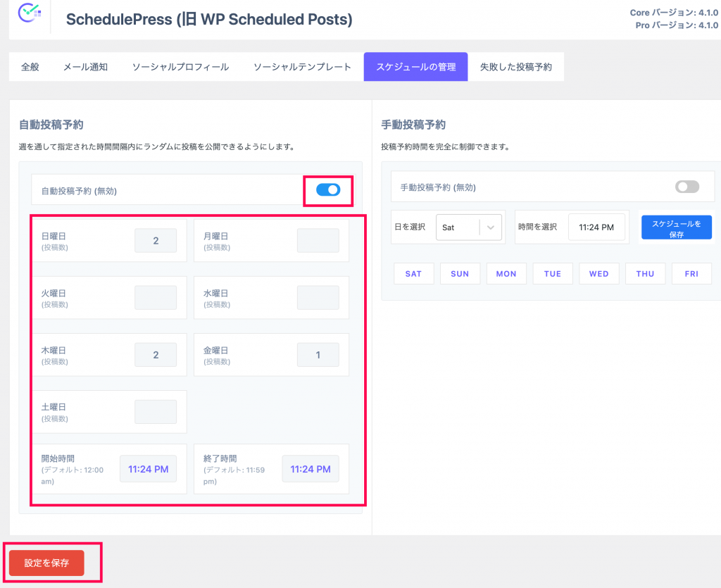Click the SchedulePress logo icon
Viewport: 721px width, 588px height.
click(30, 13)
